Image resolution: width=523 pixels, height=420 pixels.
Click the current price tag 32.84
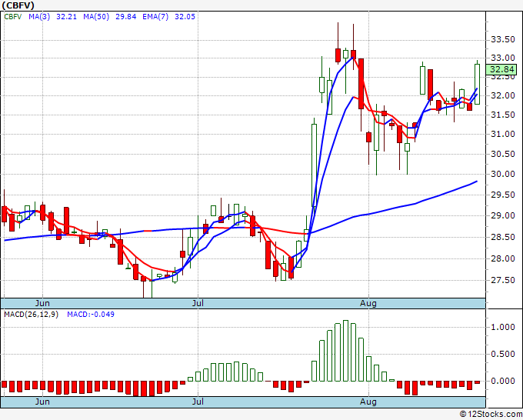(x=503, y=69)
